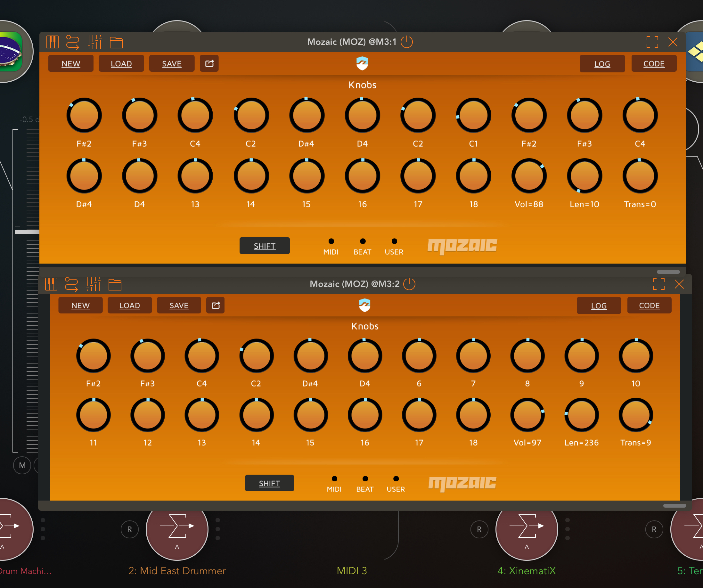Click the Trans=9 knob
This screenshot has height=588, width=703.
click(x=636, y=415)
